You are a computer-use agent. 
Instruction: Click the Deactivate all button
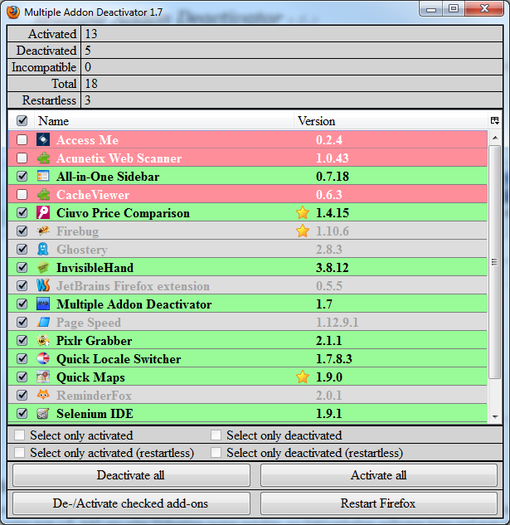click(x=131, y=475)
